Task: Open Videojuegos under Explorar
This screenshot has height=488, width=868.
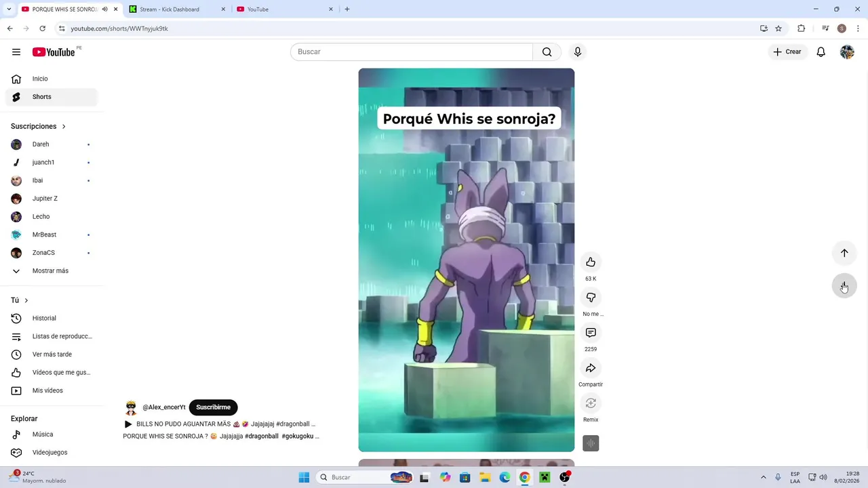Action: (x=52, y=453)
